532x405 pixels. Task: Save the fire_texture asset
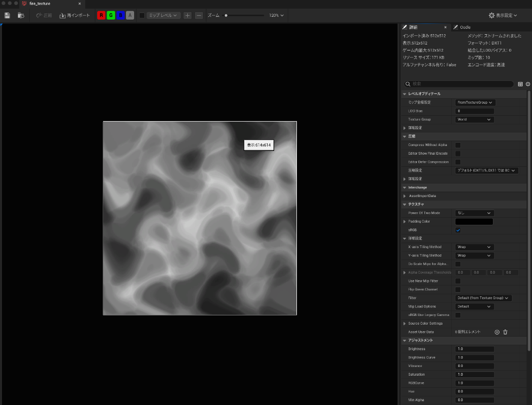pyautogui.click(x=7, y=15)
